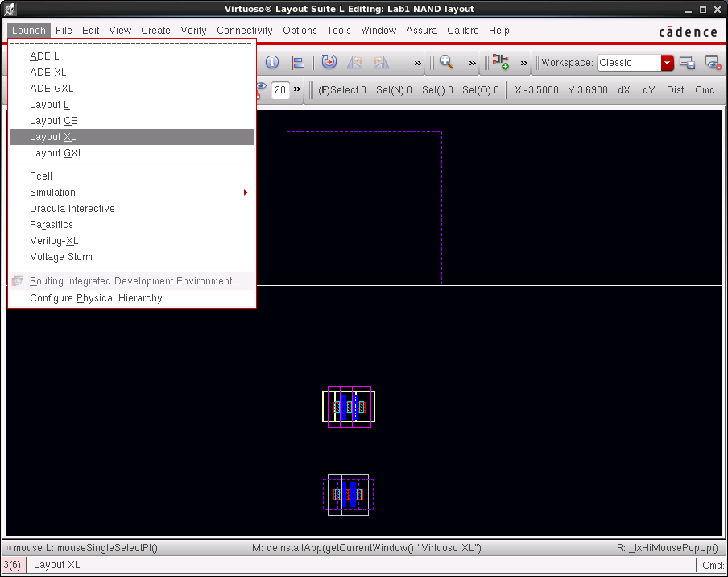Open the Workspace Classic dropdown arrow

(667, 63)
